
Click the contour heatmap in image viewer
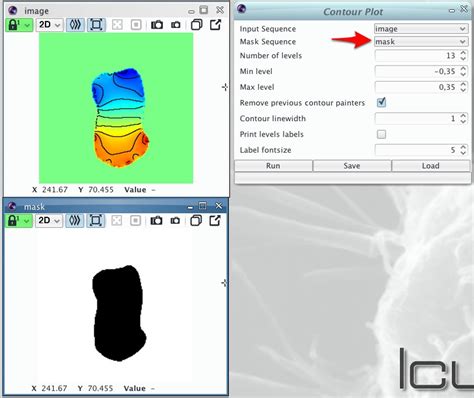pos(120,117)
